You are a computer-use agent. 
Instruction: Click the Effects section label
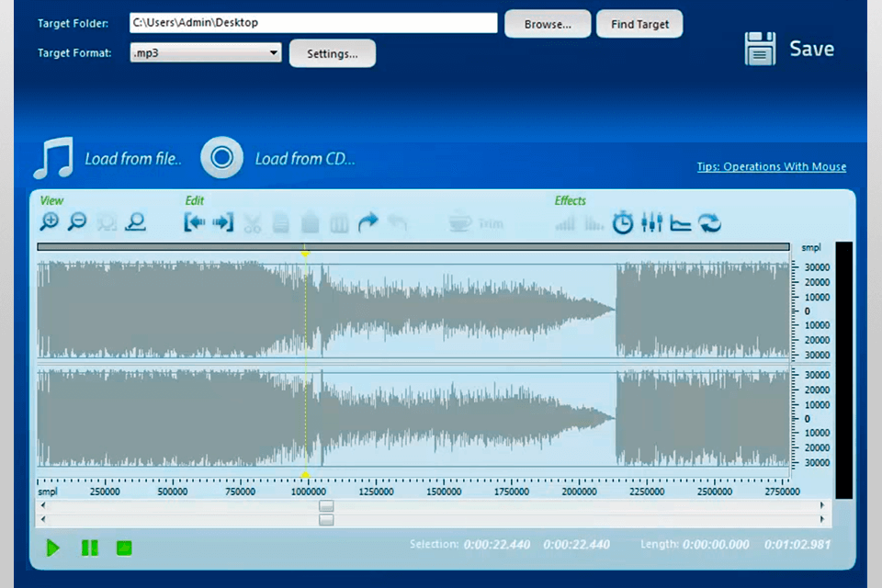pos(570,200)
